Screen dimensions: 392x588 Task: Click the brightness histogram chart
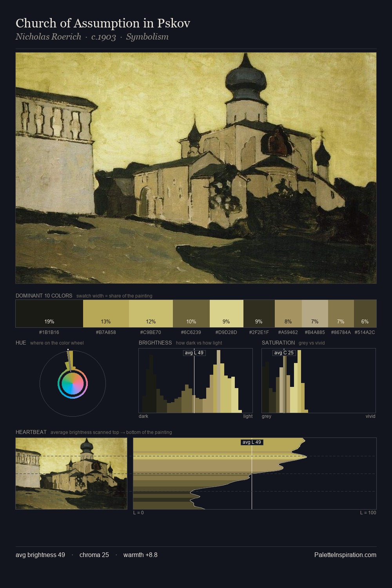tap(196, 381)
